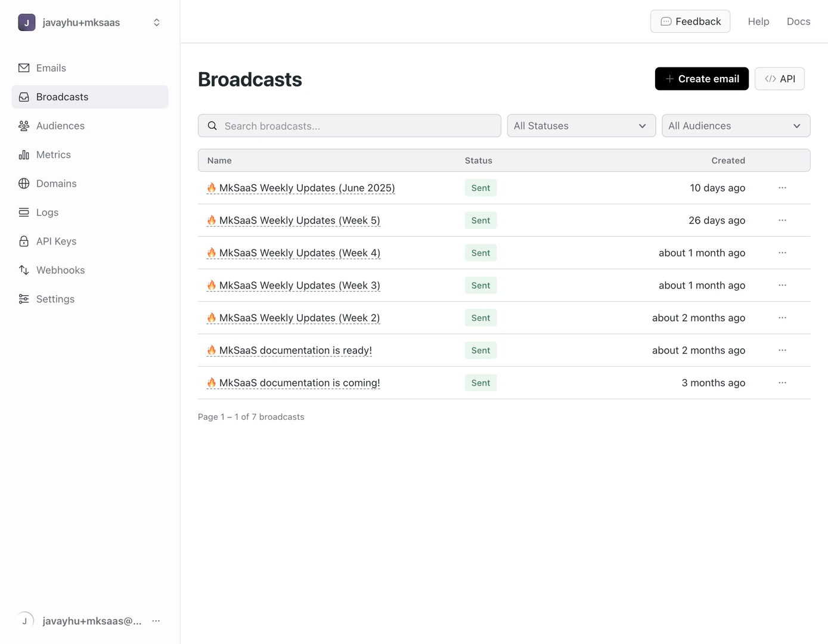Viewport: 828px width, 644px height.
Task: Open the code icon on the API button
Action: 770,78
